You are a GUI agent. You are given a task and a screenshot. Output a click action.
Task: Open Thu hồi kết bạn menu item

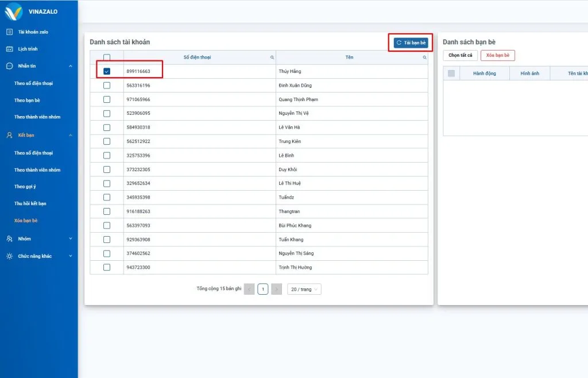click(30, 203)
